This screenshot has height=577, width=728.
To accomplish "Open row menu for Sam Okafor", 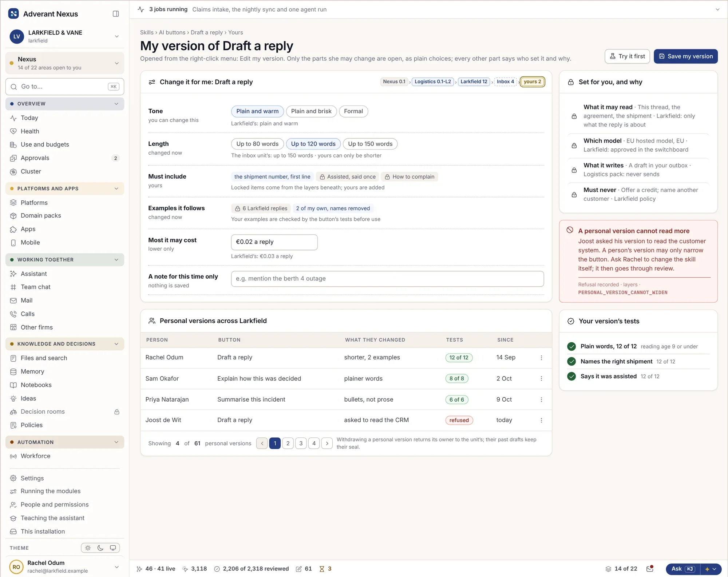I will (x=541, y=378).
